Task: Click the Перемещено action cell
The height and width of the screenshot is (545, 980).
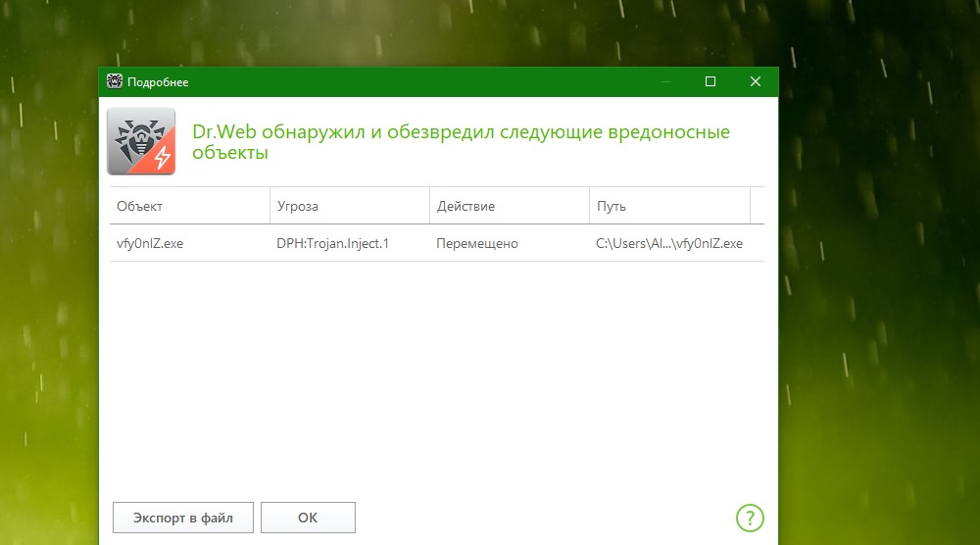Action: (x=477, y=243)
